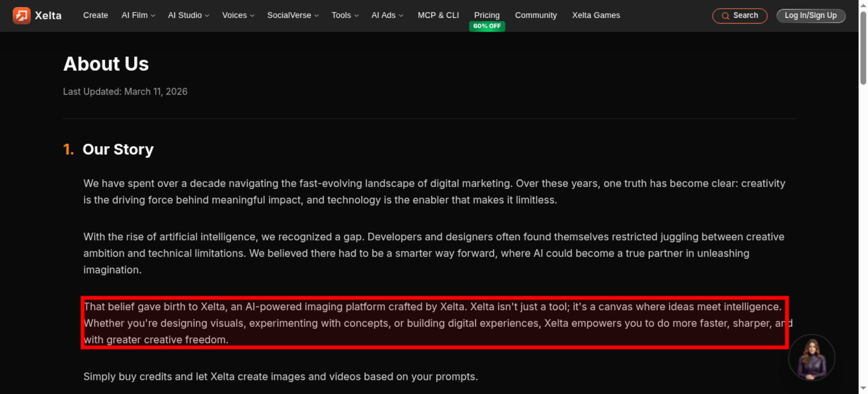Click the paragraph starting 'We have spent over'
Viewport: 868px width, 394px height.
pos(434,192)
